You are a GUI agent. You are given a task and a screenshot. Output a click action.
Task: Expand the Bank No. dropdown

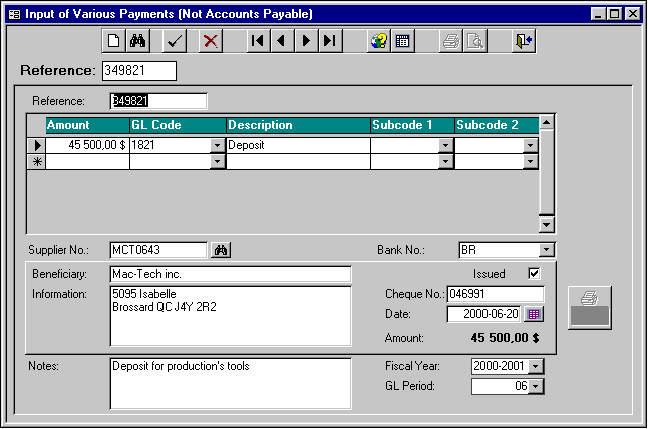point(546,250)
